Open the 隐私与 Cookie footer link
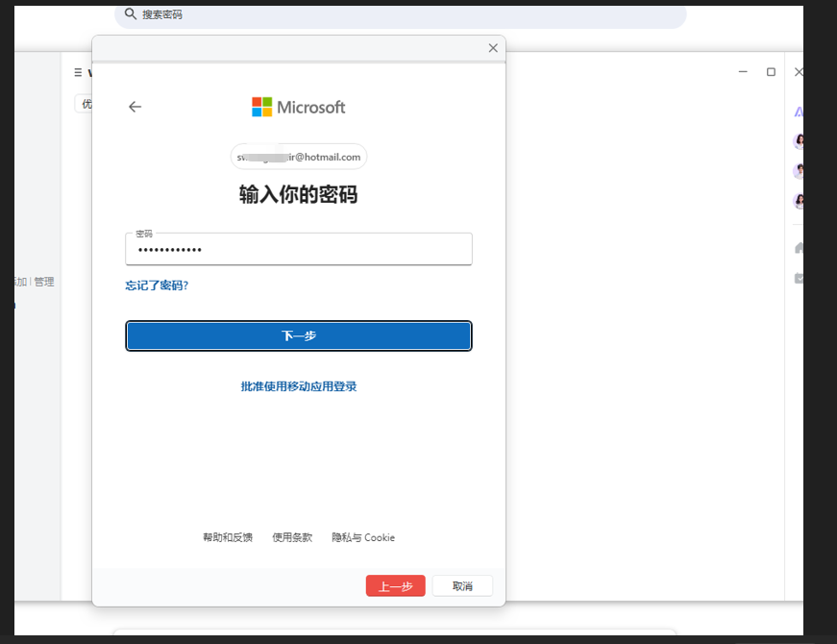Viewport: 837px width, 644px height. 363,537
